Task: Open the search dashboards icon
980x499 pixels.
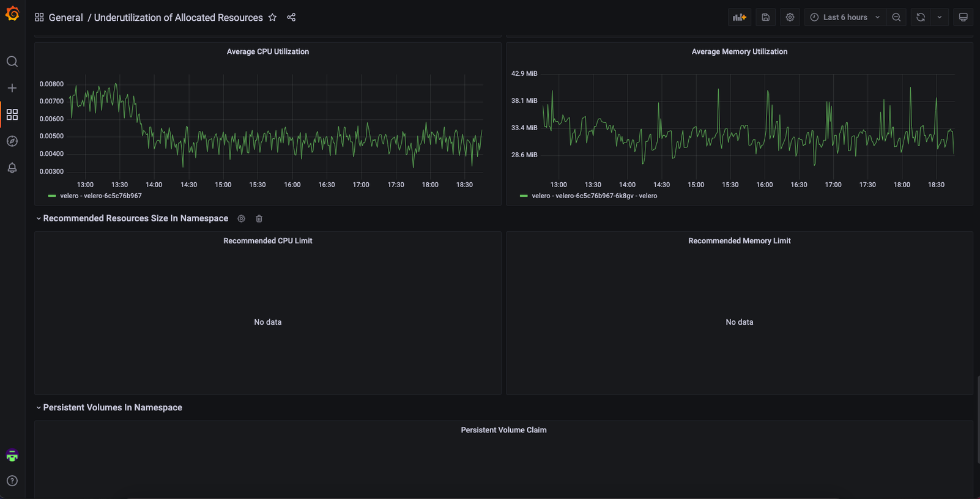Action: (12, 62)
